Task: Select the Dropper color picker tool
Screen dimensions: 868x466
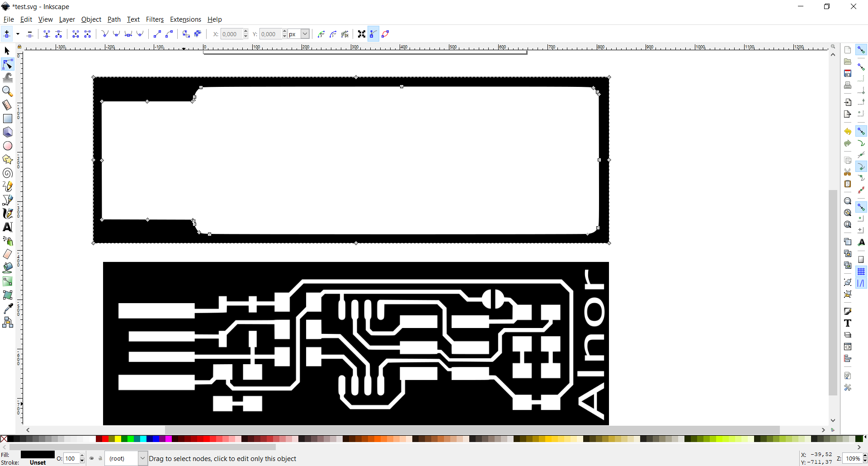Action: (x=8, y=309)
